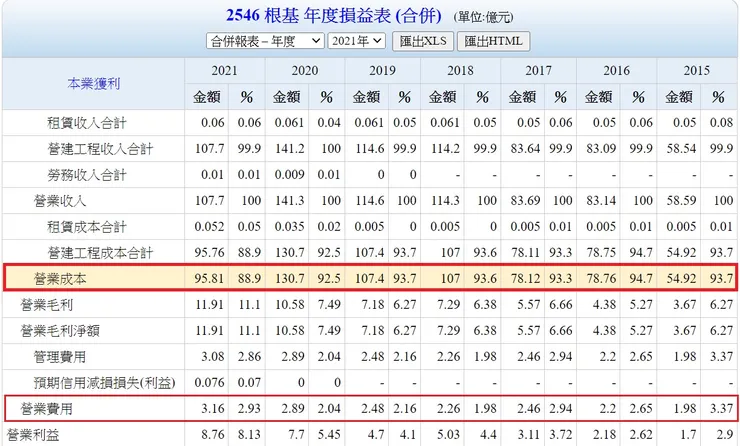Click the 2021 租賃成本合計 amount 0.052
The width and height of the screenshot is (740, 446).
click(x=209, y=227)
